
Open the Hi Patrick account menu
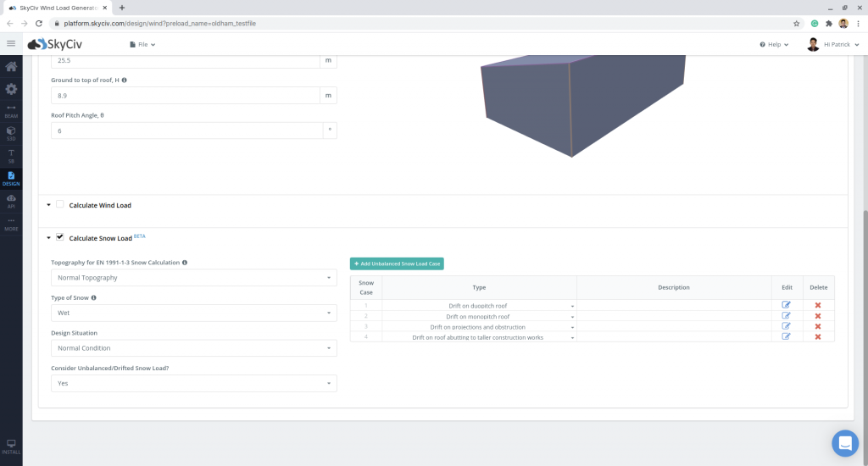[835, 44]
